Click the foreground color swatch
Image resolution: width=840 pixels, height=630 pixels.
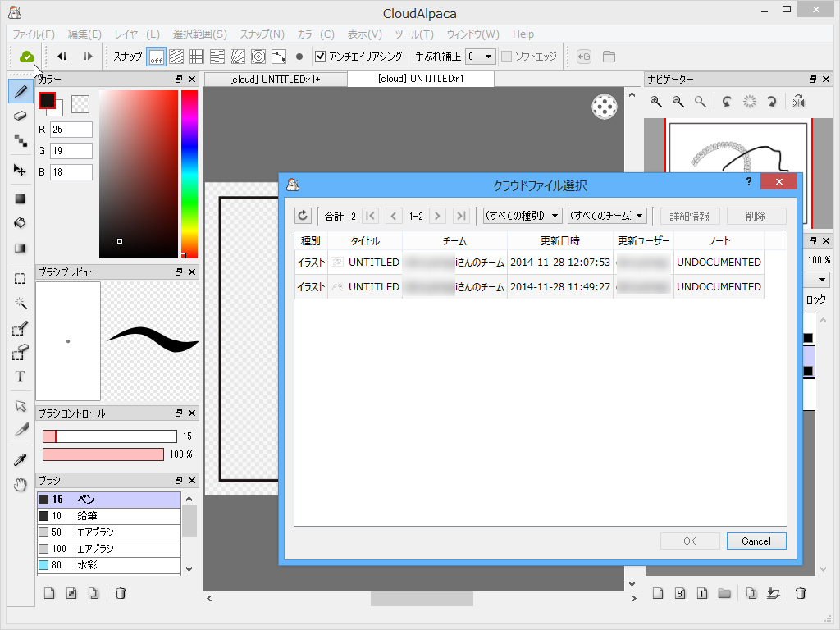(47, 100)
